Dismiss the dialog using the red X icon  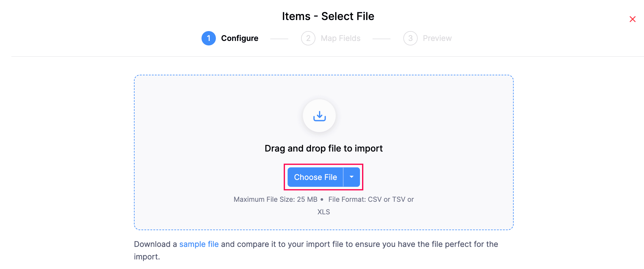[x=633, y=19]
